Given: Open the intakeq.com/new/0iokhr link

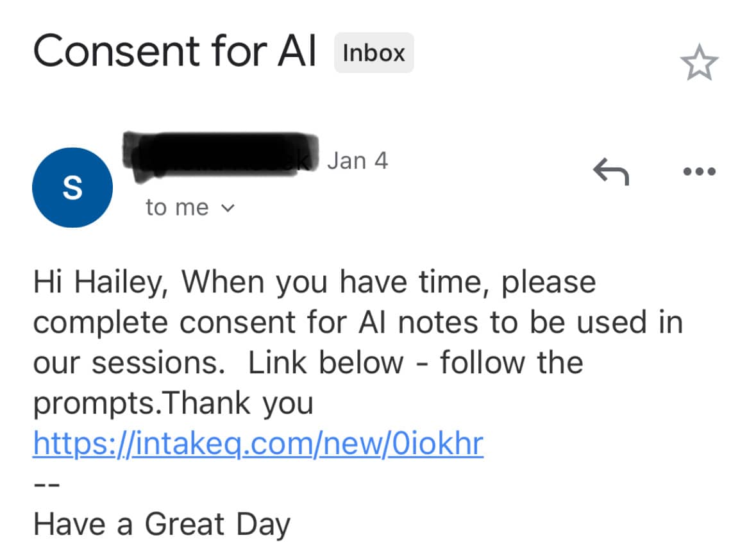Looking at the screenshot, I should click(x=258, y=444).
